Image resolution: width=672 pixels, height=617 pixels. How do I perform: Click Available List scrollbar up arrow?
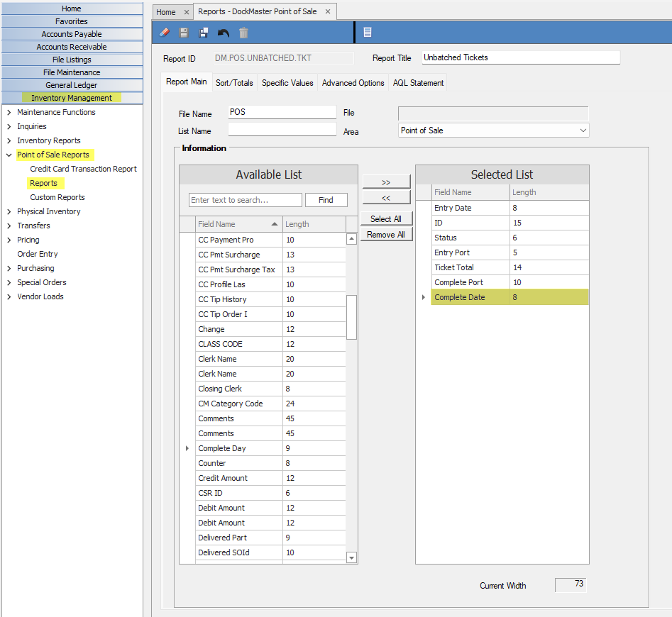click(x=351, y=239)
